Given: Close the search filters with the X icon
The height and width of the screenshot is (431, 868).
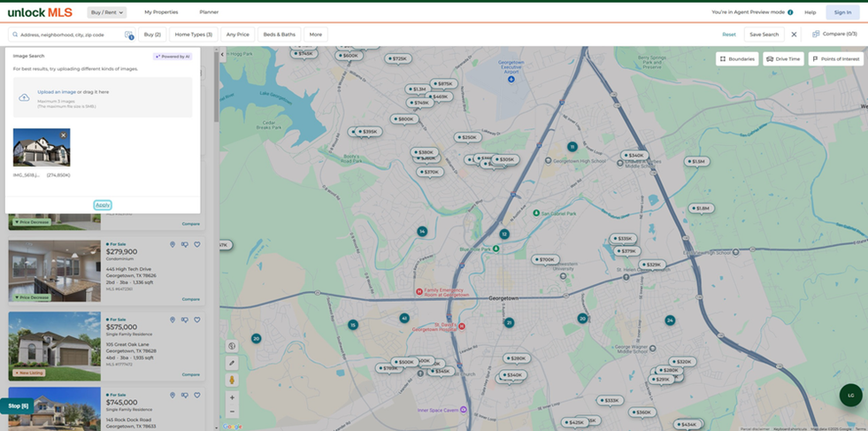Looking at the screenshot, I should [x=794, y=35].
